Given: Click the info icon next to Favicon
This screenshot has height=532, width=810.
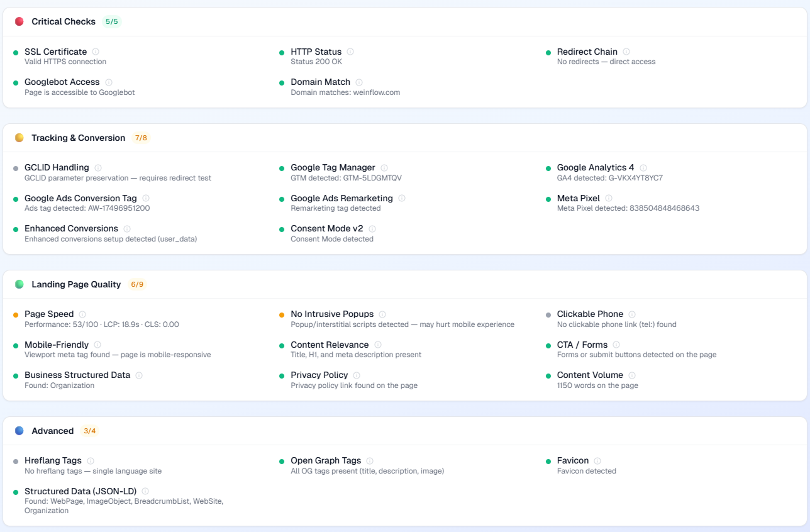Looking at the screenshot, I should (597, 461).
